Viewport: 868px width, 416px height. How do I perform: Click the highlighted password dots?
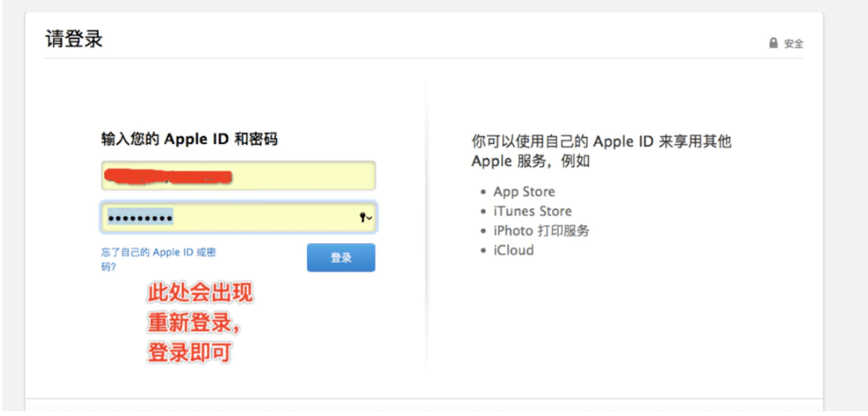[x=140, y=217]
